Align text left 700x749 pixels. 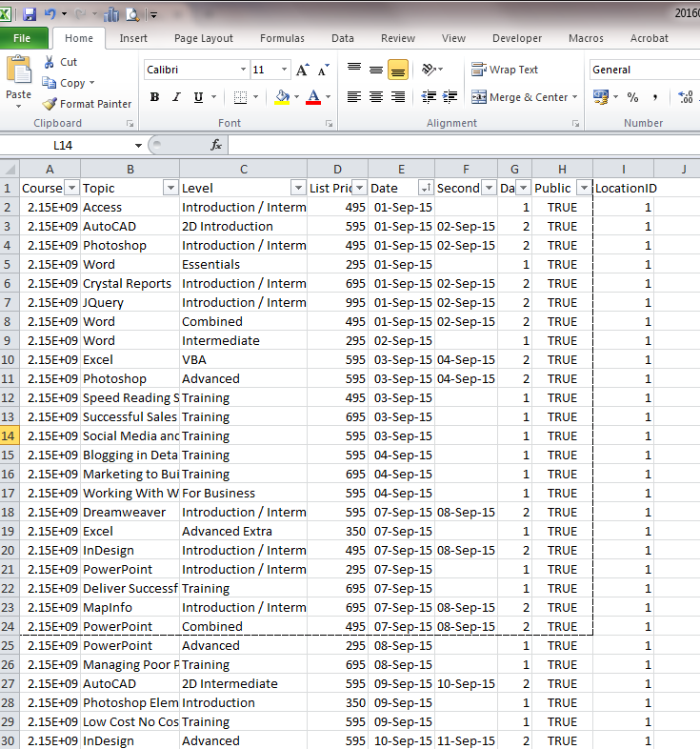click(x=354, y=97)
